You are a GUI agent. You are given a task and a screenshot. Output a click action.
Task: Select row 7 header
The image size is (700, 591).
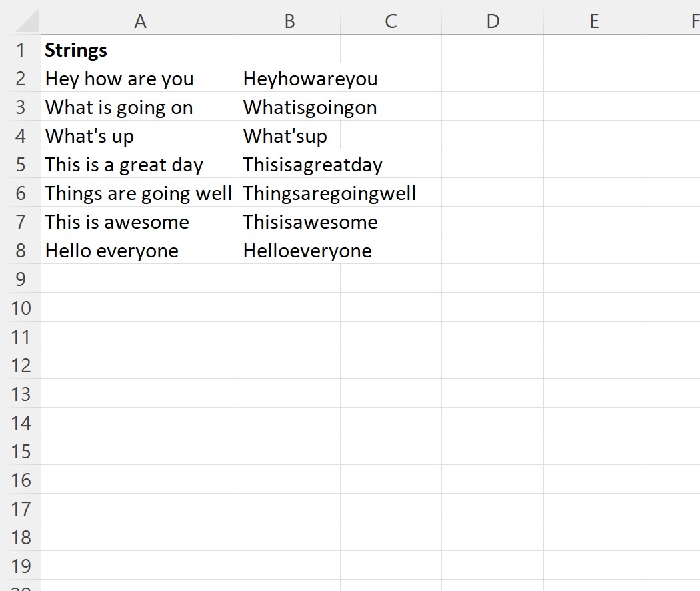21,221
